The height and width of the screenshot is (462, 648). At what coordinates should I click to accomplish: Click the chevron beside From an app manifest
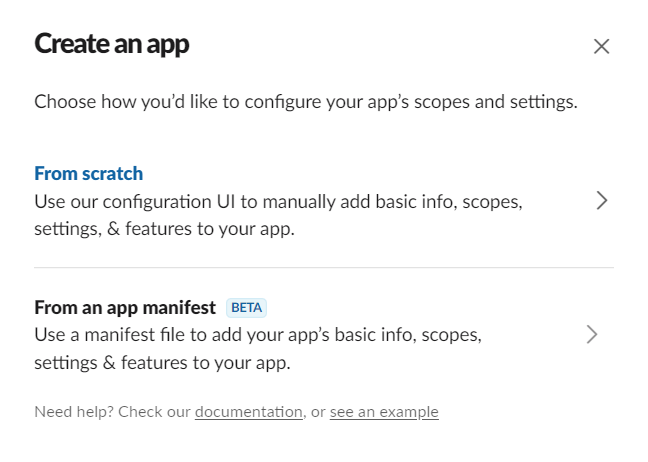click(x=592, y=334)
